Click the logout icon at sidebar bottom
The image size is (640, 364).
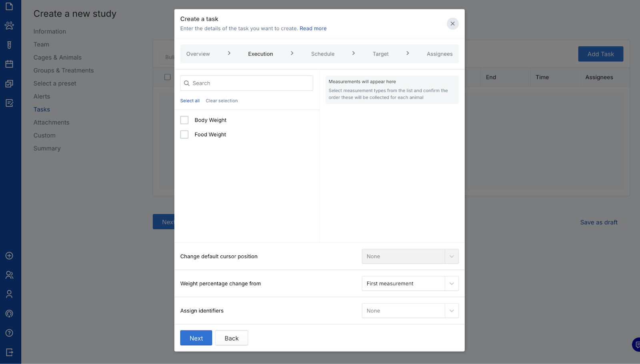pos(9,352)
